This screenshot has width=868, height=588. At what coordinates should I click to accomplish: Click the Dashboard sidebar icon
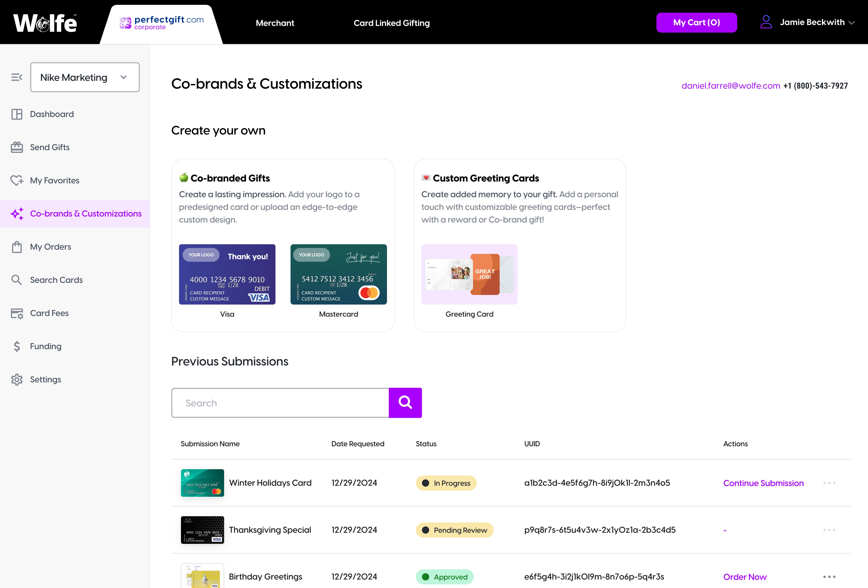(x=17, y=114)
